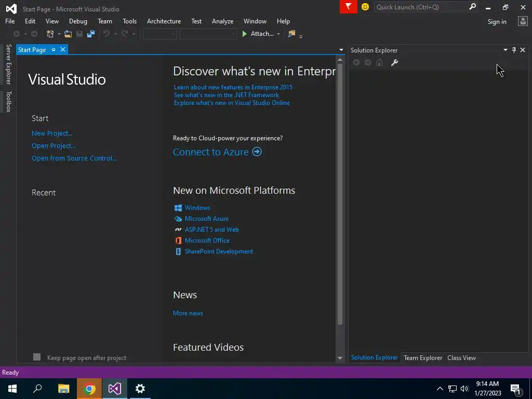The width and height of the screenshot is (532, 399).
Task: Open the ASP.NET 5 and Web link
Action: coord(211,229)
